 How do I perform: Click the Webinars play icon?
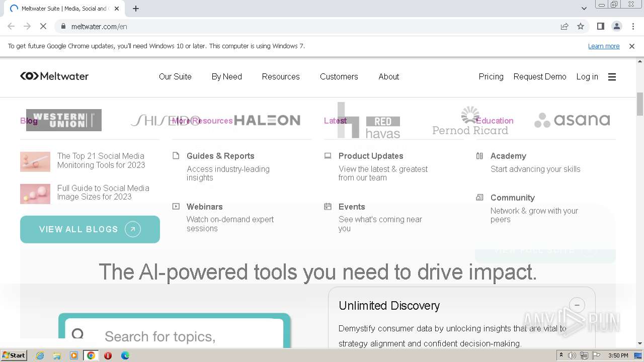[x=176, y=206]
